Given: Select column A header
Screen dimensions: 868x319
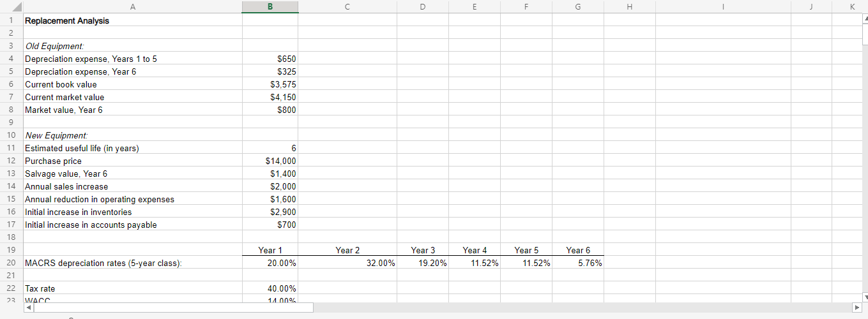Looking at the screenshot, I should (x=132, y=7).
